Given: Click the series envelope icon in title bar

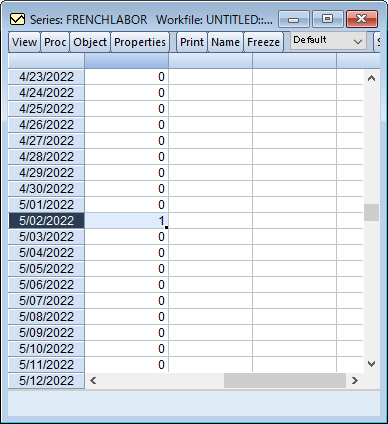Looking at the screenshot, I should pyautogui.click(x=17, y=19).
